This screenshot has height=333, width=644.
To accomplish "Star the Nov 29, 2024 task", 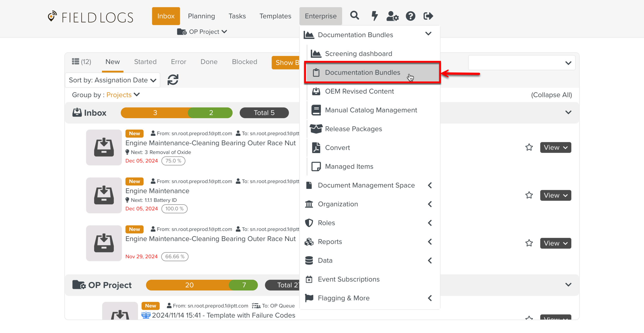I will coord(529,243).
